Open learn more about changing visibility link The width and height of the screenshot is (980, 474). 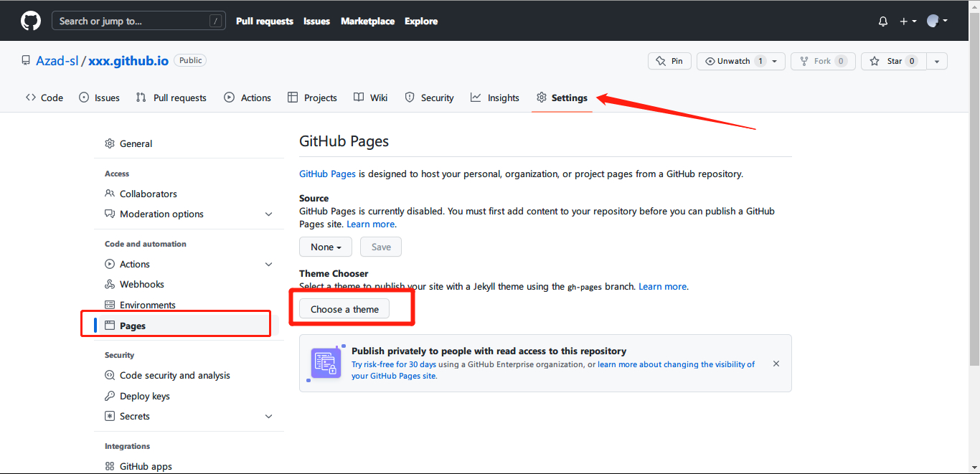pos(553,370)
